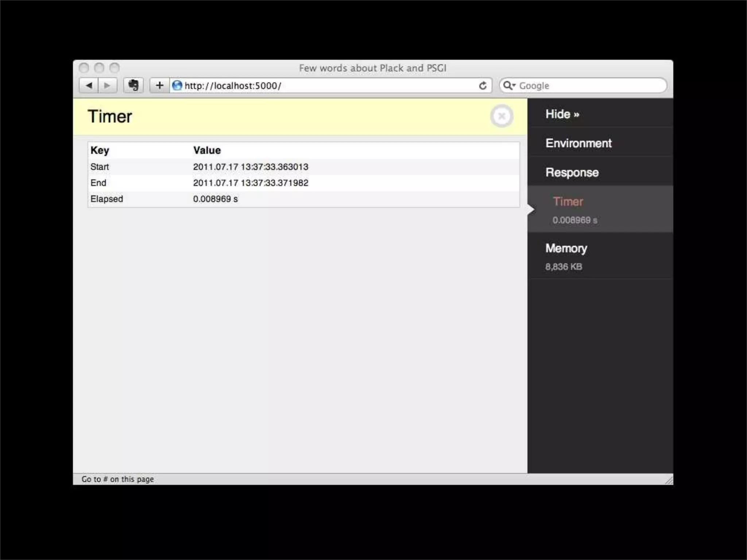Open the Environment debug panel

[578, 143]
